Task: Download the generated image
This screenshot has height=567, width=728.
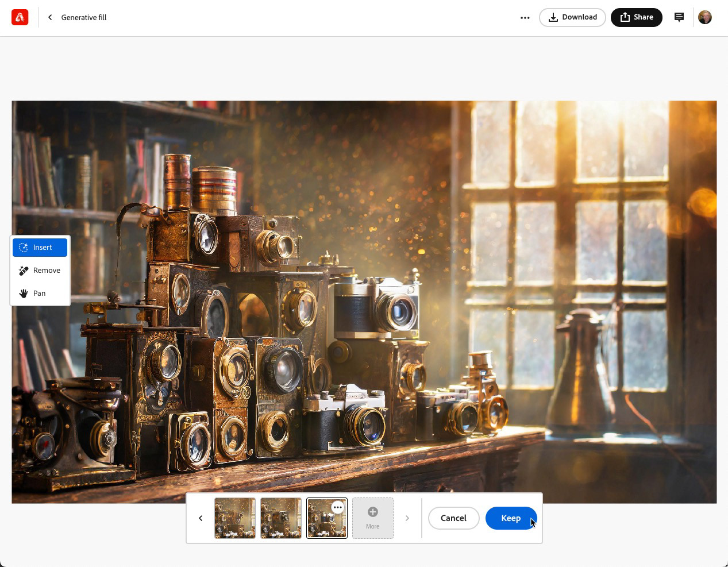Action: [x=572, y=17]
